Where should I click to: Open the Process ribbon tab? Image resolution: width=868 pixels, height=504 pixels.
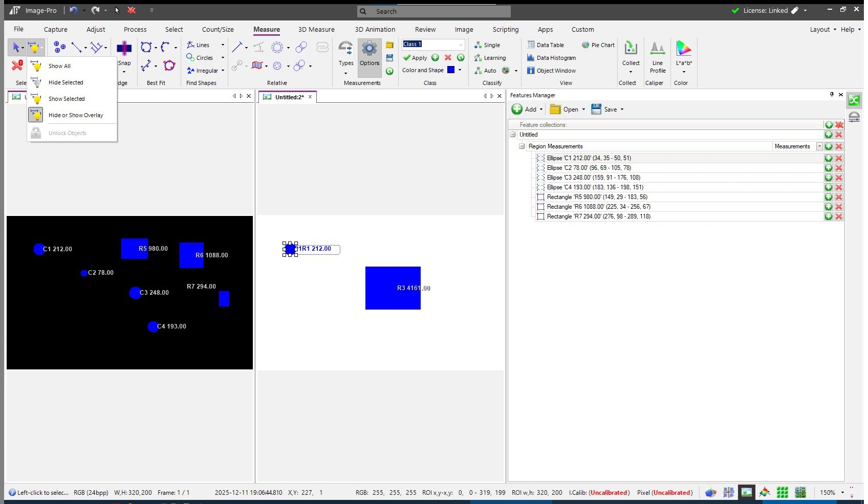pyautogui.click(x=135, y=30)
